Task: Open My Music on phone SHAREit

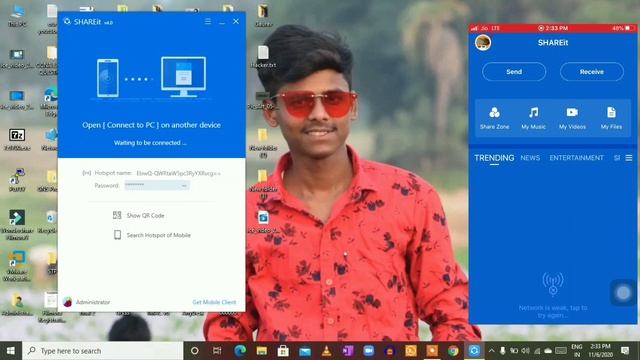Action: [533, 118]
